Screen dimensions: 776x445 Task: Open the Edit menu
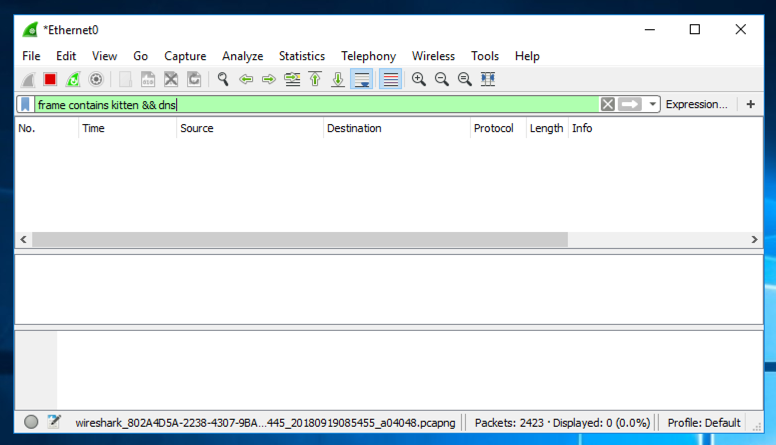coord(66,56)
